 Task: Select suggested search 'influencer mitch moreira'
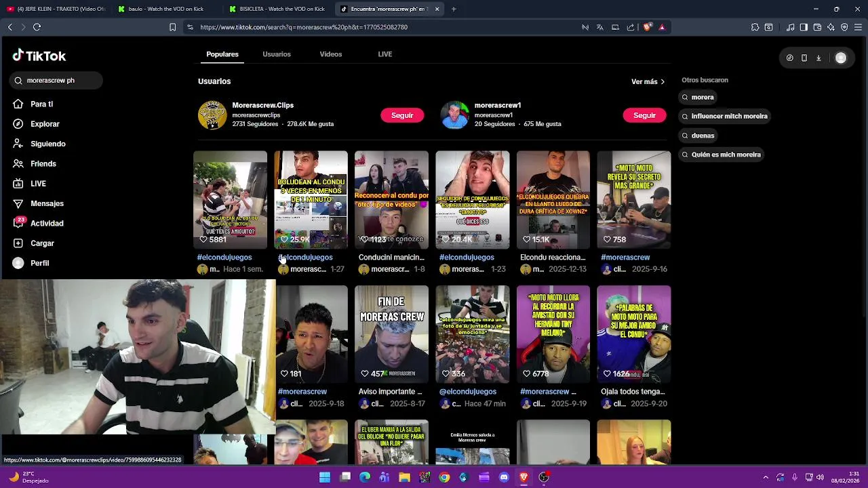pos(724,116)
